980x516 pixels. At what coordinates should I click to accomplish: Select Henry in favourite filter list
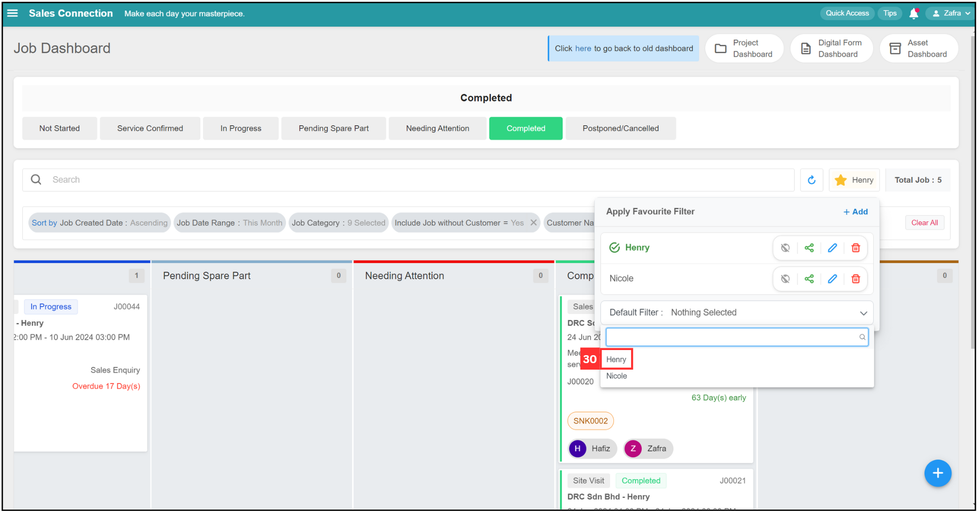(x=637, y=248)
